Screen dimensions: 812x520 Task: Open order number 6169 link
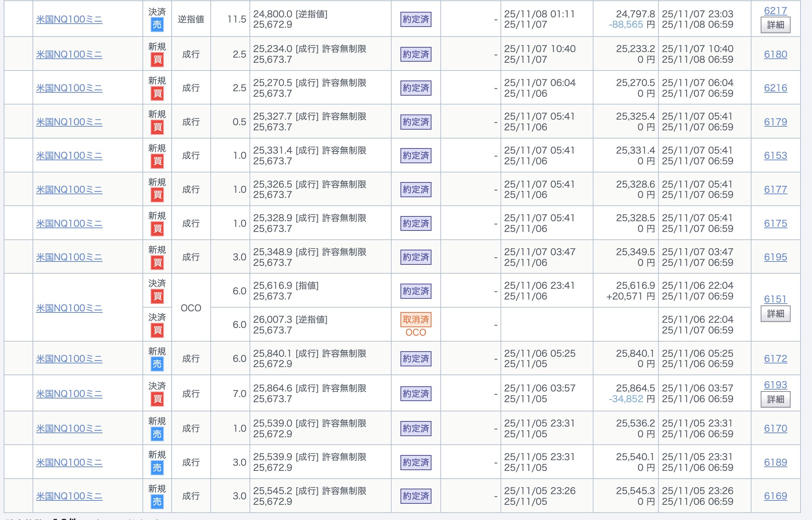775,496
